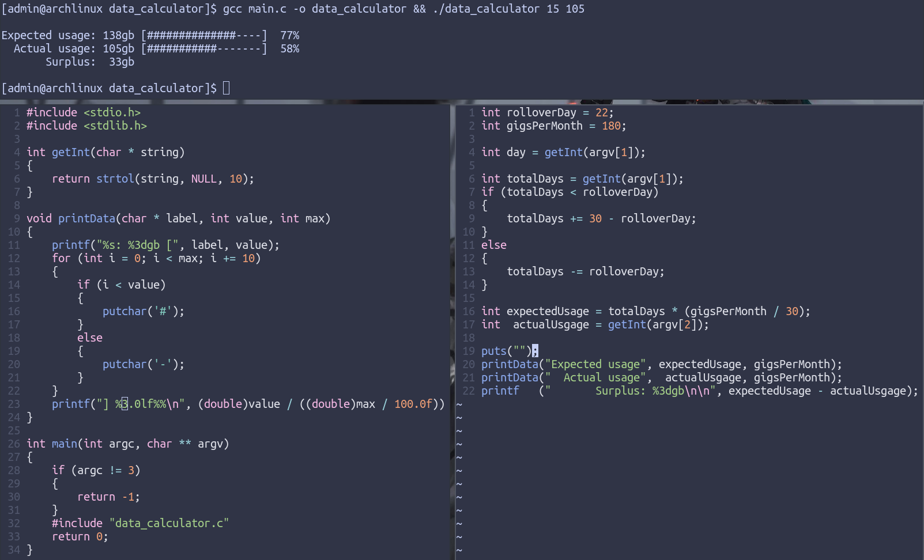Click the "totalDays += 30 - rolloverDay;" line
Viewport: 924px width, 560px height.
[x=602, y=218]
